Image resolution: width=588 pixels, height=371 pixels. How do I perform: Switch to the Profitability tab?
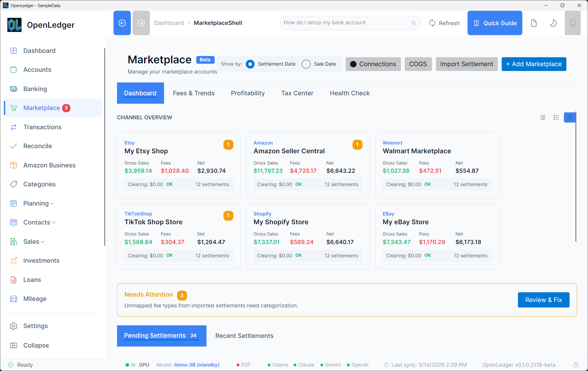(x=247, y=93)
